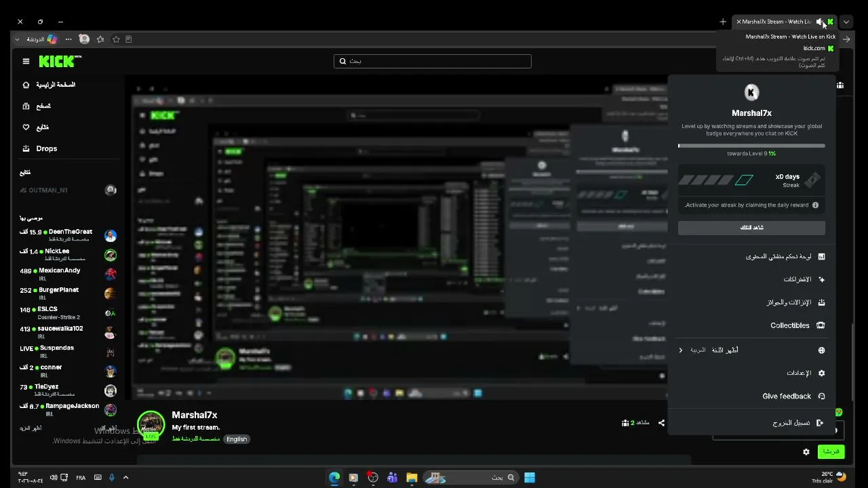The height and width of the screenshot is (488, 868).
Task: Select saucewalka102 in recommended list
Action: (x=68, y=332)
